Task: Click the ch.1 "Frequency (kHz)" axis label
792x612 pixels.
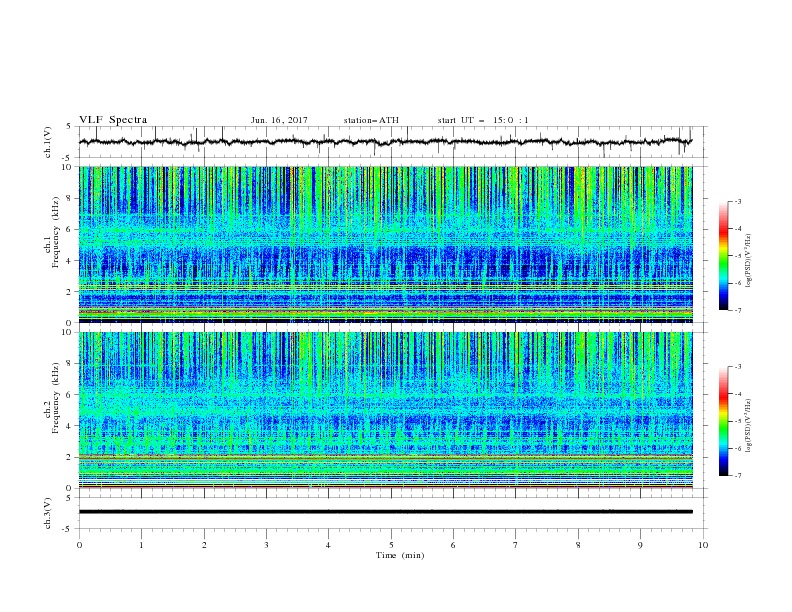Action: 56,233
